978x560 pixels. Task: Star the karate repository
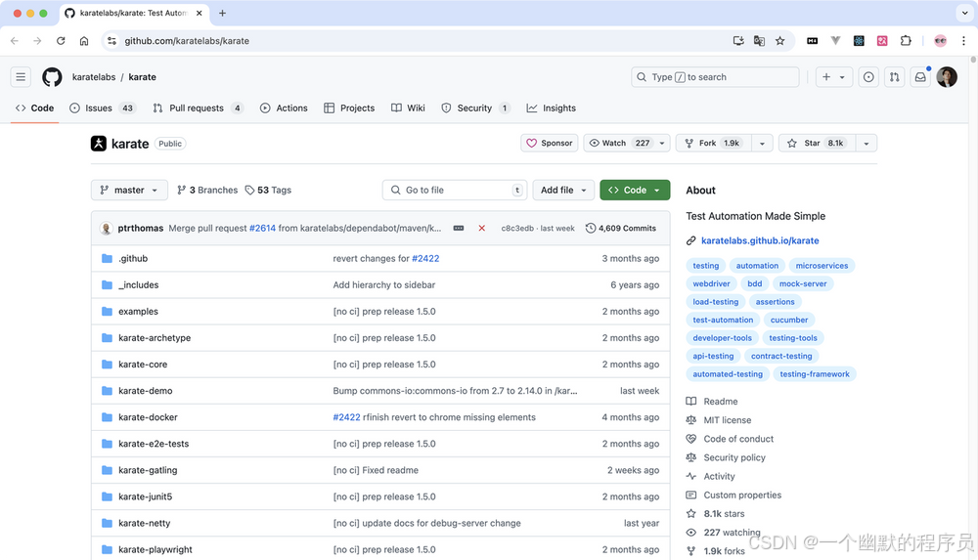pyautogui.click(x=817, y=144)
